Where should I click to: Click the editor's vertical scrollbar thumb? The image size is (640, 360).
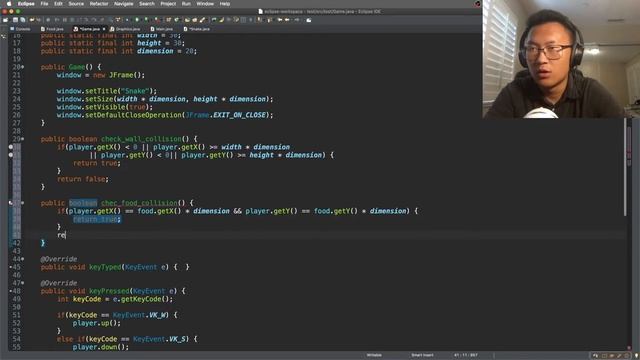click(x=625, y=167)
